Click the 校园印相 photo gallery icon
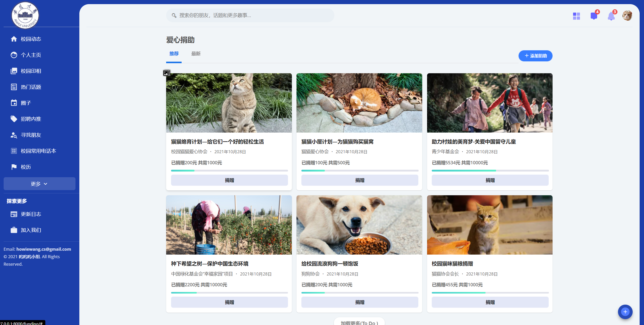Image resolution: width=644 pixels, height=325 pixels. pos(14,71)
